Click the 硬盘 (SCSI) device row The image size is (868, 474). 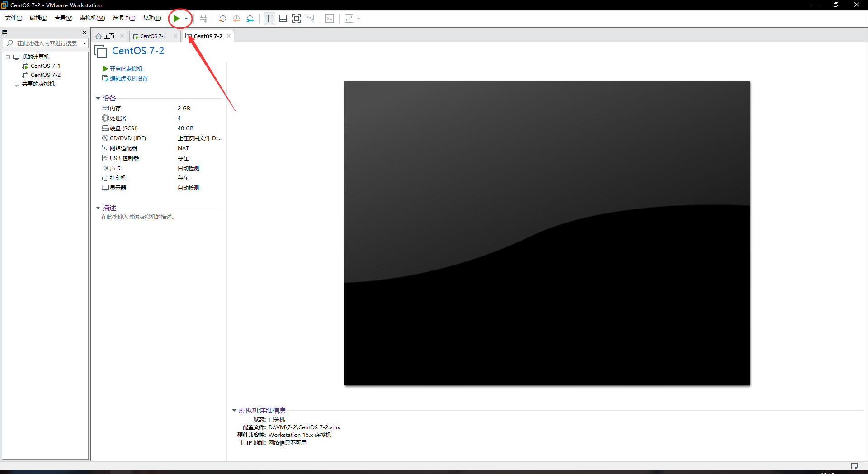point(162,128)
